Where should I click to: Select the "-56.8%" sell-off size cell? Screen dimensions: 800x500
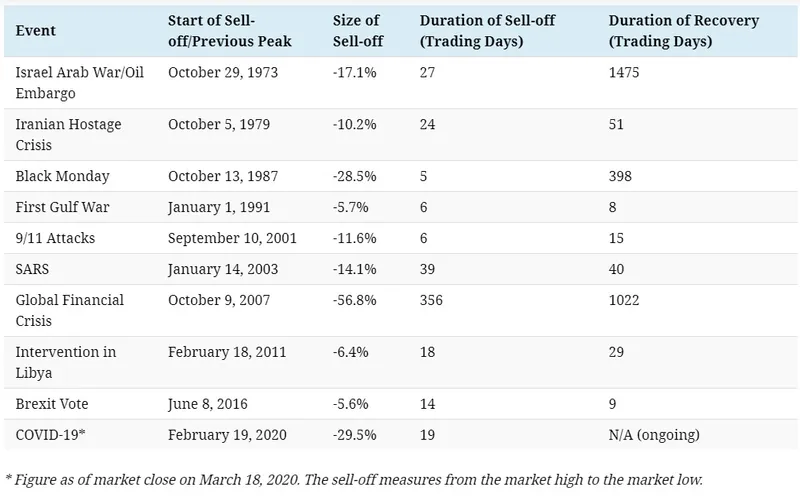tap(354, 300)
